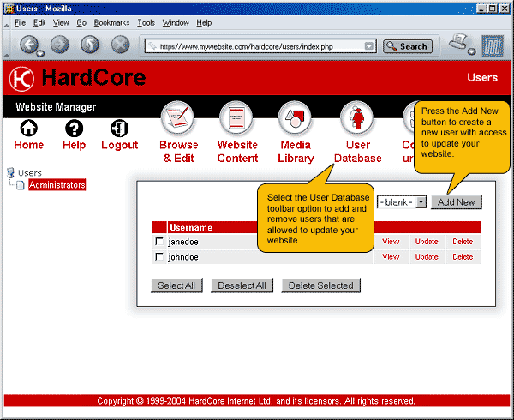
Task: Click the johndoe username text
Action: tap(183, 257)
